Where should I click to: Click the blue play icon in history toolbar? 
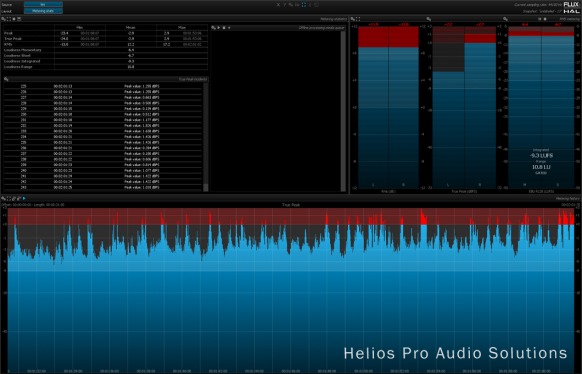tap(24, 199)
